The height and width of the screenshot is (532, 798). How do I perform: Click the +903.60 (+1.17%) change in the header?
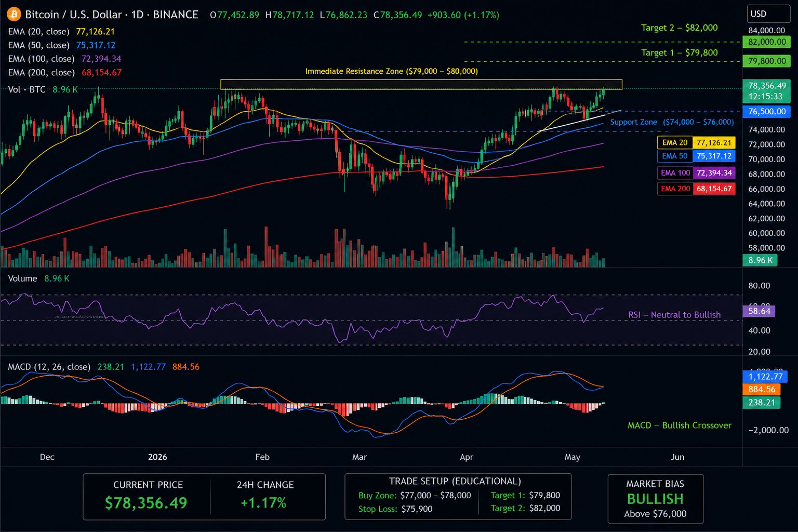point(463,15)
